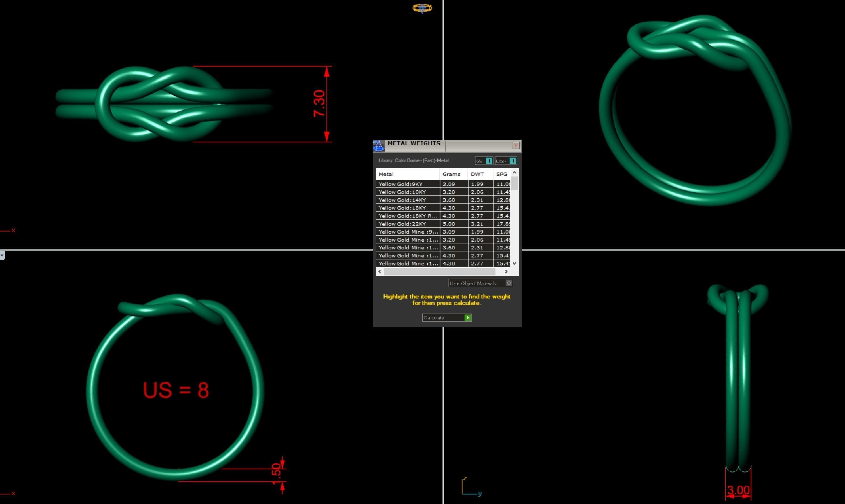845x504 pixels.
Task: Click the Metal column header
Action: [x=407, y=174]
